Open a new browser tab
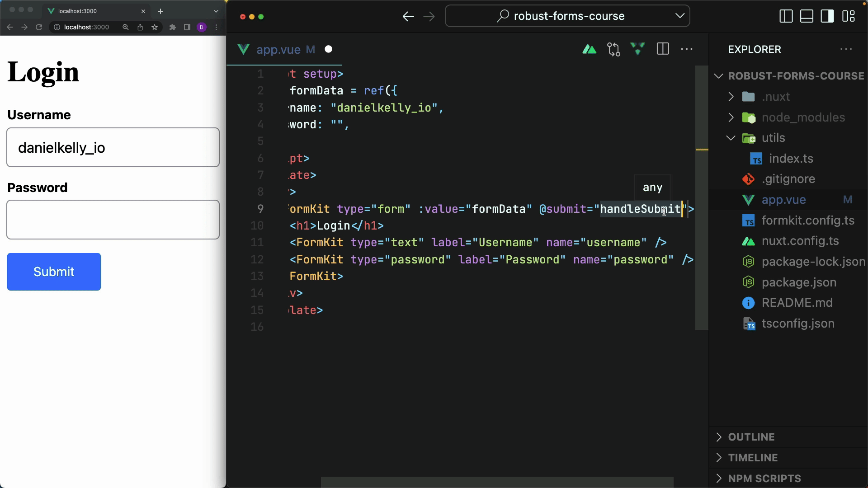Image resolution: width=868 pixels, height=488 pixels. tap(160, 11)
